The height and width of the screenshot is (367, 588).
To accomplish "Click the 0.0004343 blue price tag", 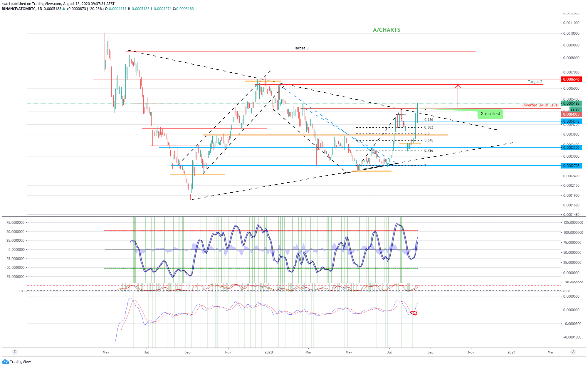I will tap(571, 121).
